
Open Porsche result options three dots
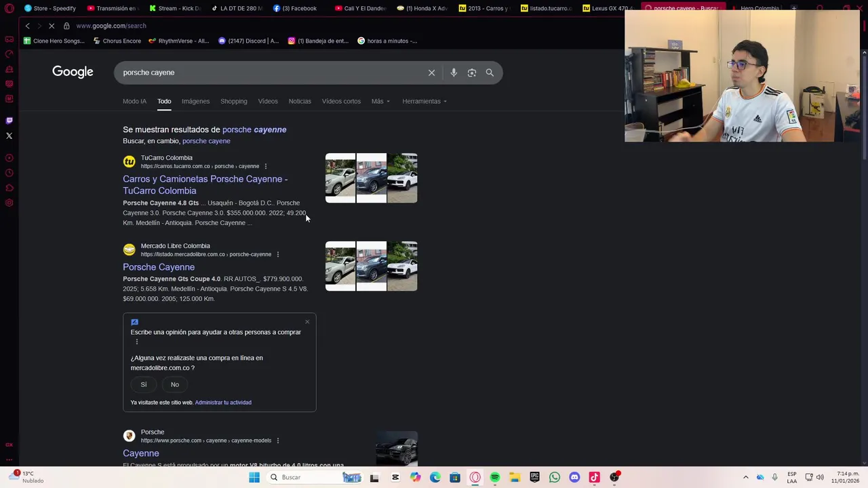click(277, 441)
